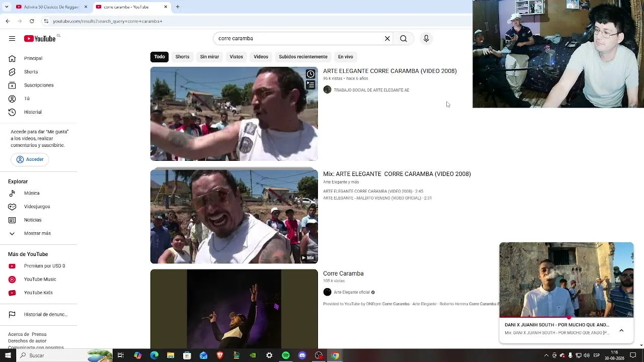Open the Corre Caramba topic video thumbnail
This screenshot has height=362, width=644.
coord(234,309)
